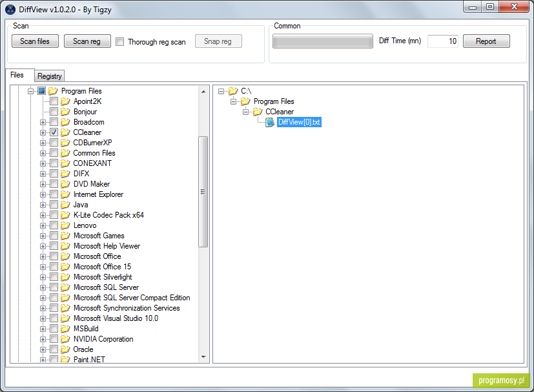Click the DiffView app icon in title bar
The image size is (534, 392).
[x=10, y=10]
